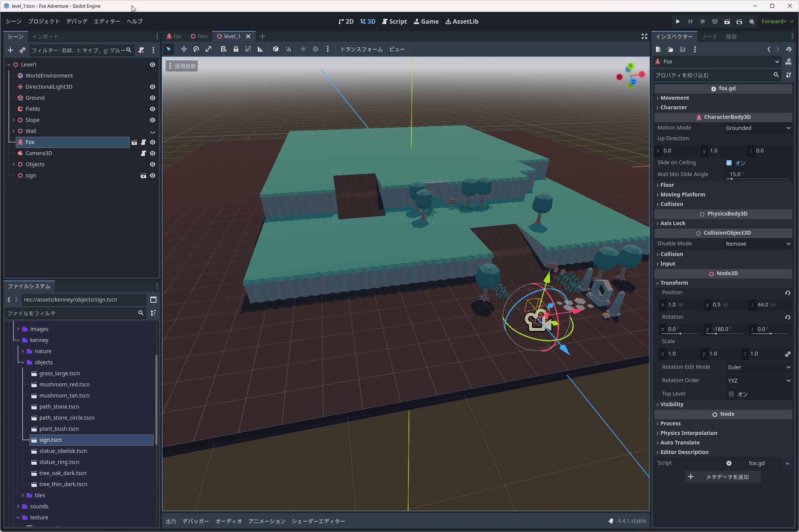This screenshot has width=799, height=532.
Task: Open the Motion Mode dropdown
Action: (758, 128)
